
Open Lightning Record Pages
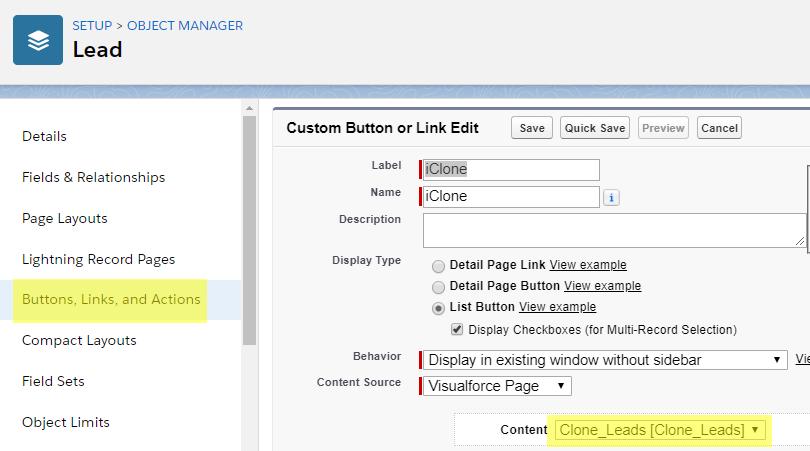[99, 259]
